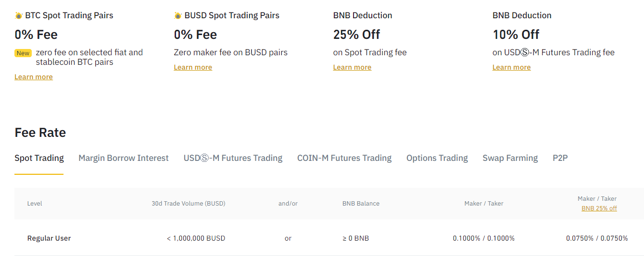Switch to COIN-M Futures Trading tab

click(344, 158)
